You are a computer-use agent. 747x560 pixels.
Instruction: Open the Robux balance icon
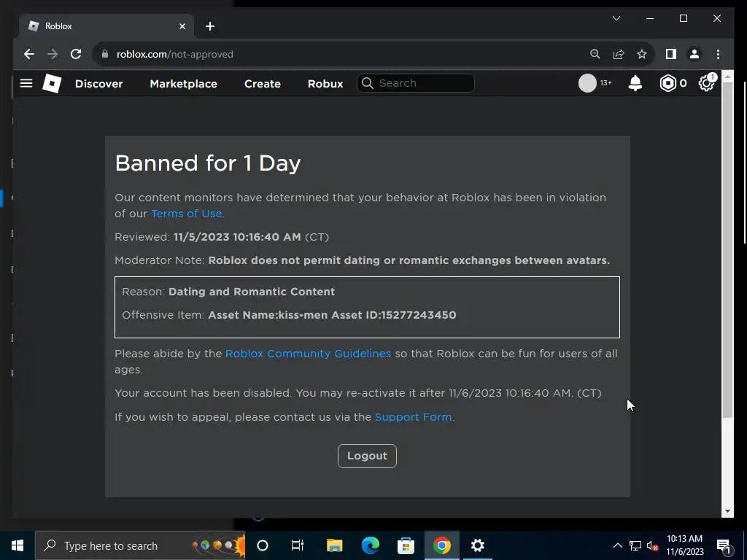click(x=668, y=83)
